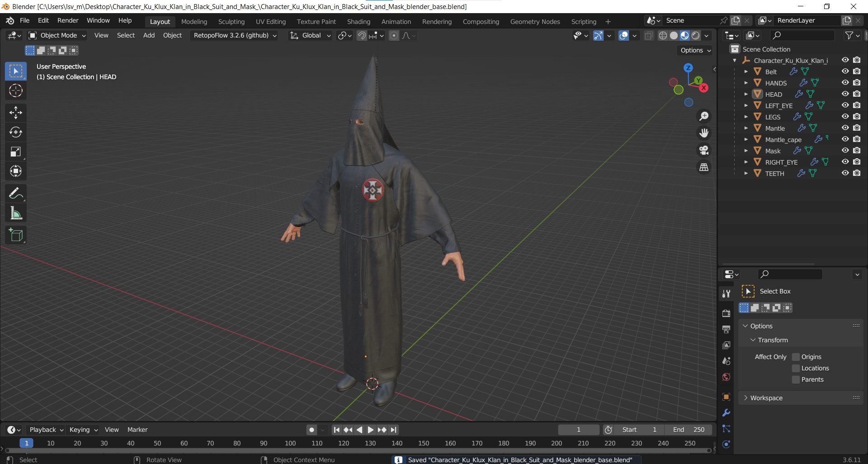Image resolution: width=868 pixels, height=464 pixels.
Task: Toggle HEAD object visibility eye
Action: [x=845, y=94]
